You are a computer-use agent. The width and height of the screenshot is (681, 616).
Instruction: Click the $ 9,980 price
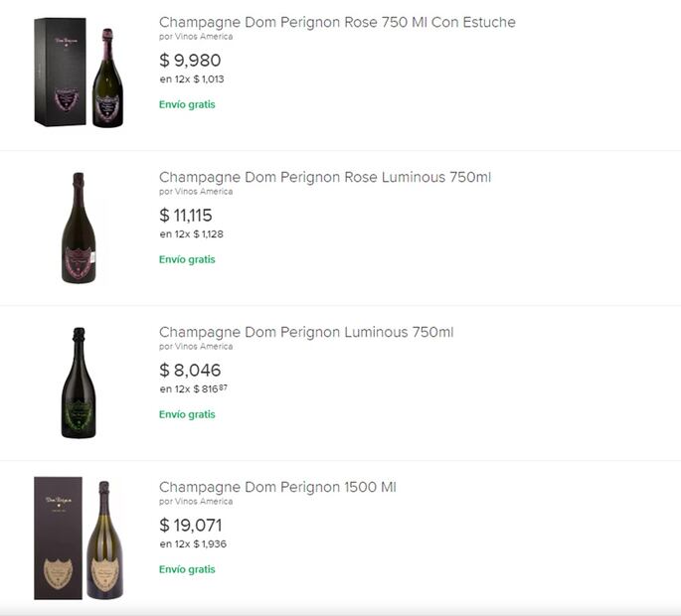[190, 61]
